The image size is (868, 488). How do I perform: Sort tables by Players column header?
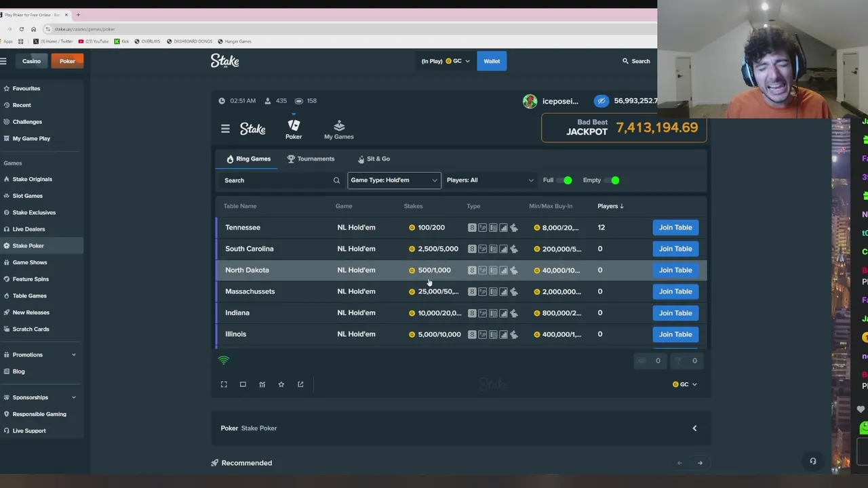(610, 206)
